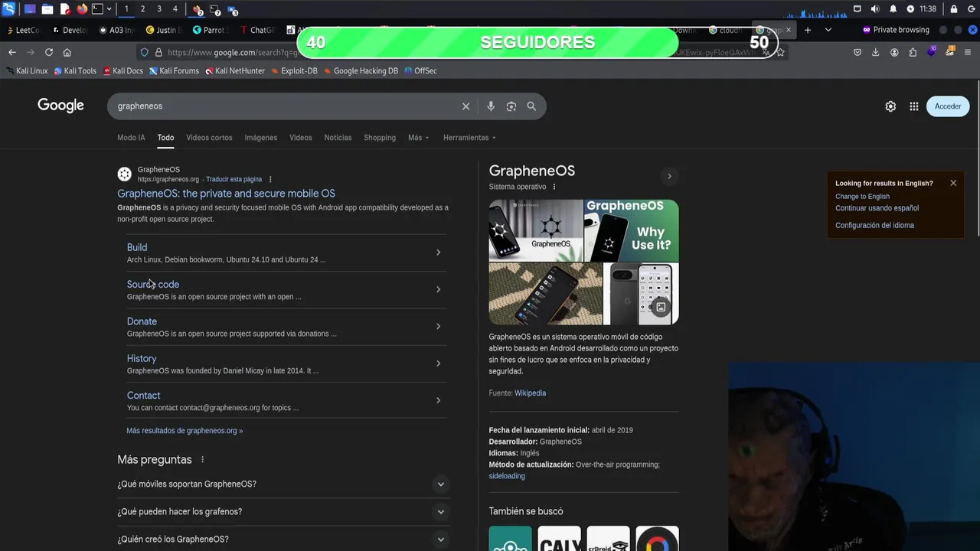Submit search with magnifier icon
Viewport: 980px width, 551px height.
pyautogui.click(x=531, y=106)
